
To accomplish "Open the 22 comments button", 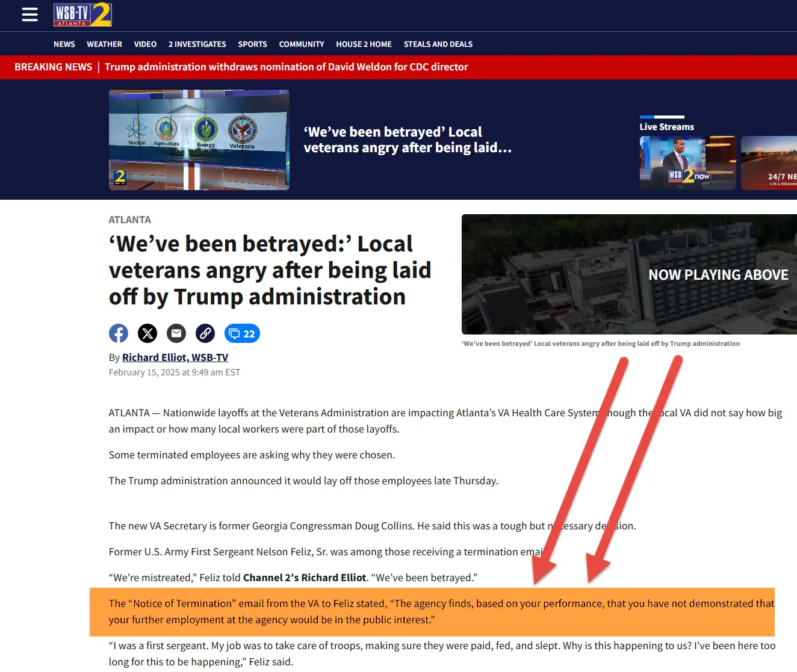I will [x=242, y=333].
